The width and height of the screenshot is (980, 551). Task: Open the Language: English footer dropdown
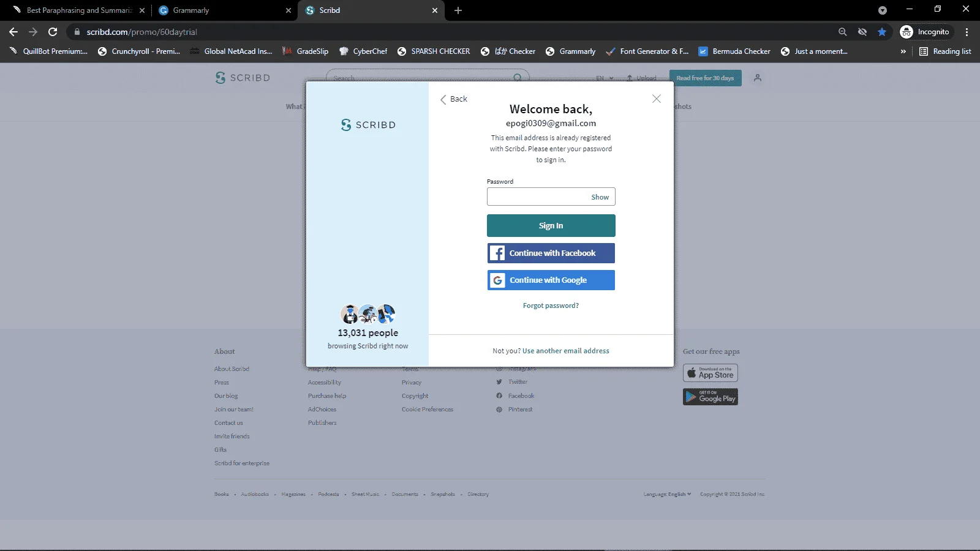coord(667,494)
